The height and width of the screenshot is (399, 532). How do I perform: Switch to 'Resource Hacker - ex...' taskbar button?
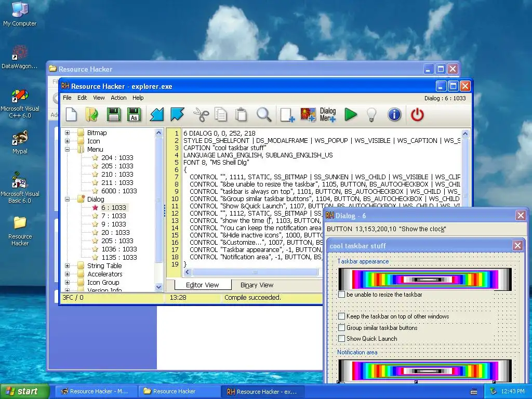click(x=263, y=392)
